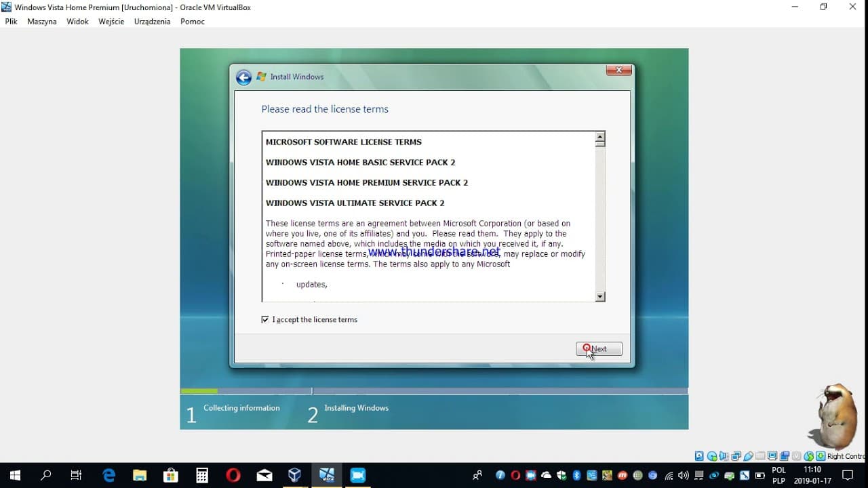868x488 pixels.
Task: Open Windows Security shield in tray
Action: coord(561,475)
